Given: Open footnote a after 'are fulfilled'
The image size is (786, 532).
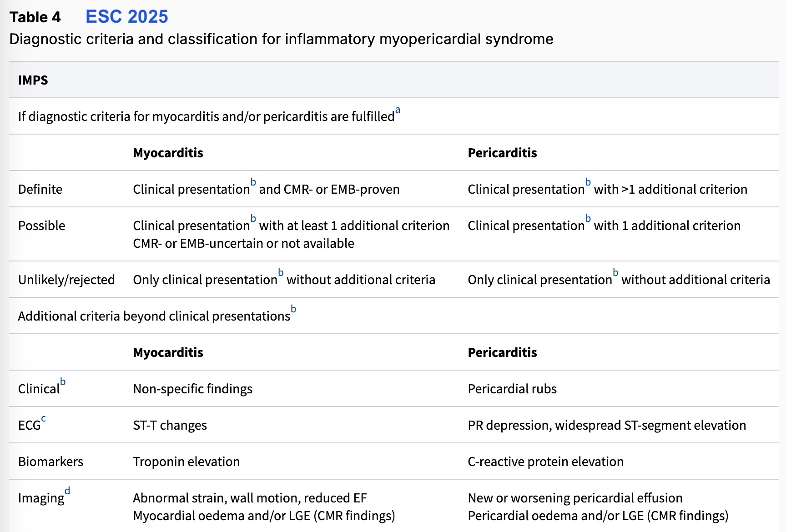Looking at the screenshot, I should pos(398,110).
